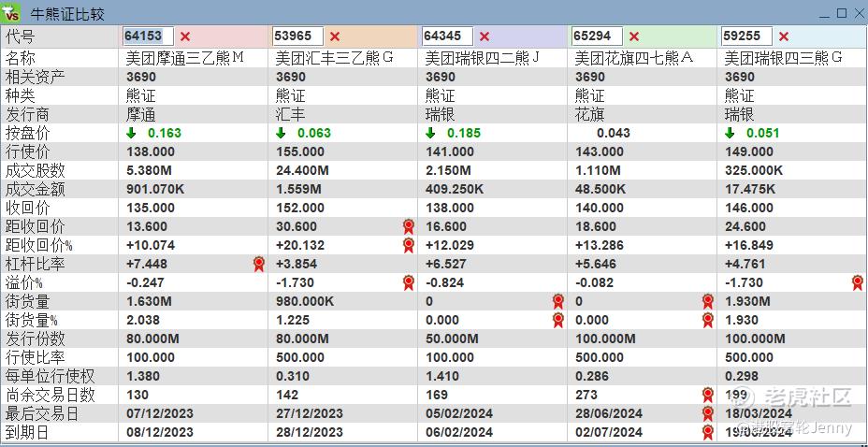Viewport: 868px width, 447px height.
Task: Click the green down arrow beside 0.163
Action: pos(131,133)
